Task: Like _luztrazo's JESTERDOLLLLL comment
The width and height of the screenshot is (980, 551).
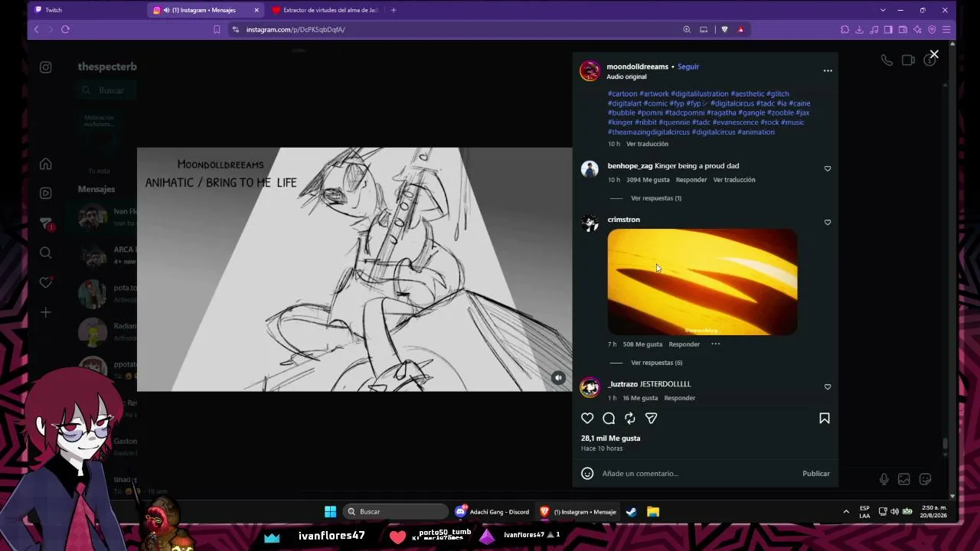Action: [828, 386]
